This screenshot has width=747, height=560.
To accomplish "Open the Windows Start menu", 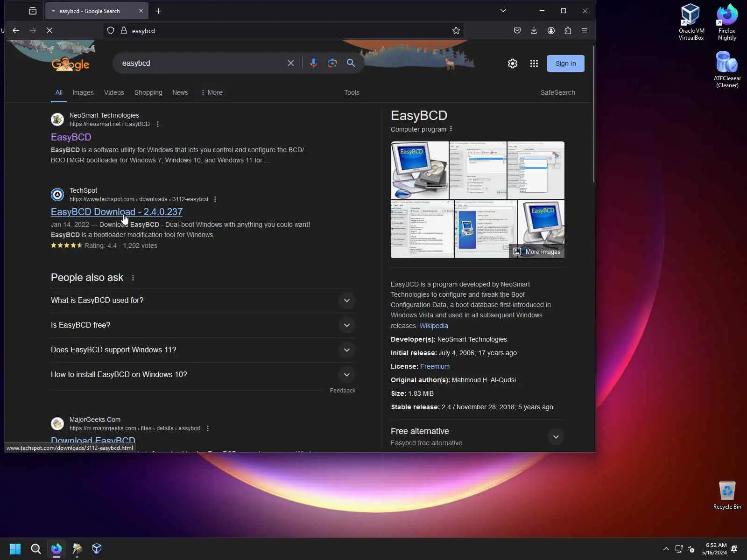I will [x=15, y=549].
